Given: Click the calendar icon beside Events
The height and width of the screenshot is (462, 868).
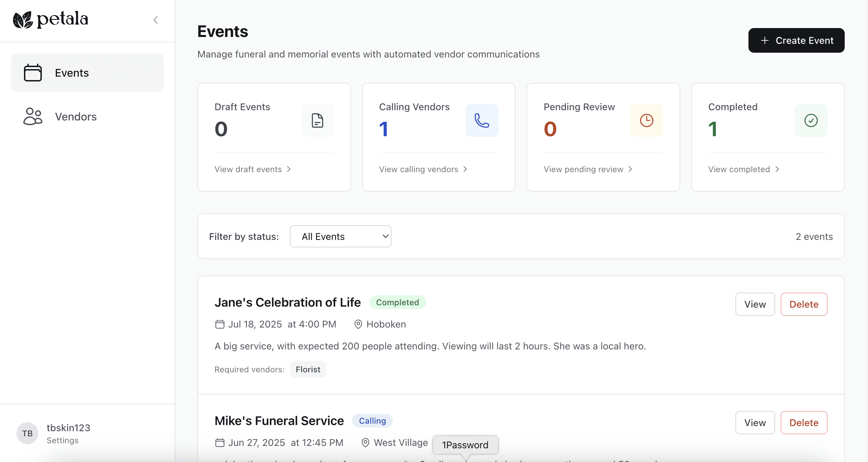Looking at the screenshot, I should click(x=33, y=73).
